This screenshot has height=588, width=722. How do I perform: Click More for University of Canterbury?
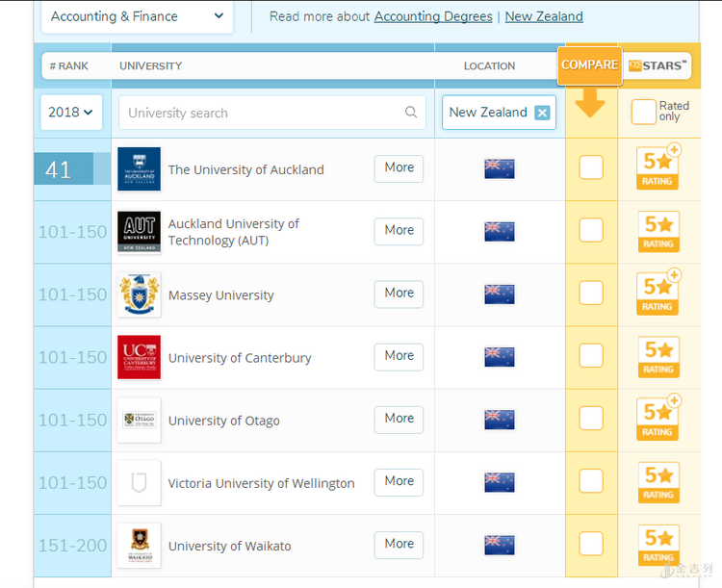(399, 356)
